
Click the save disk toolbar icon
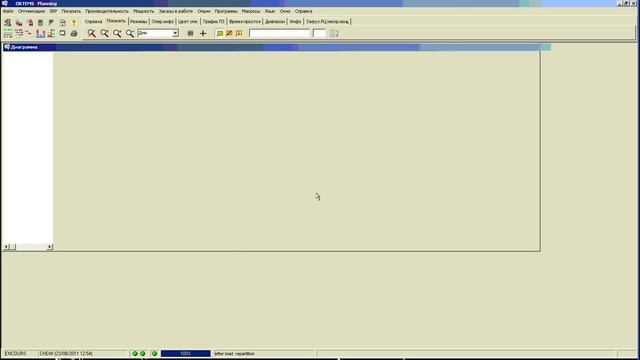(x=62, y=22)
